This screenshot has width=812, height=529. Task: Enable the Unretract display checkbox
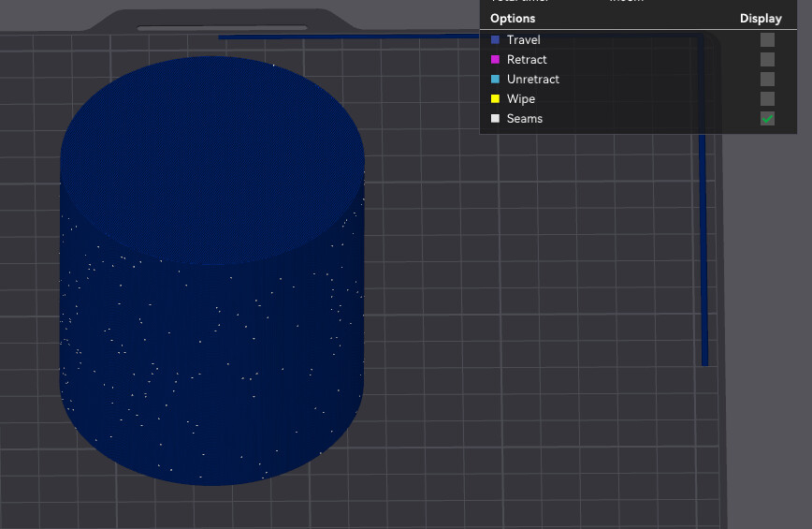[x=767, y=80]
